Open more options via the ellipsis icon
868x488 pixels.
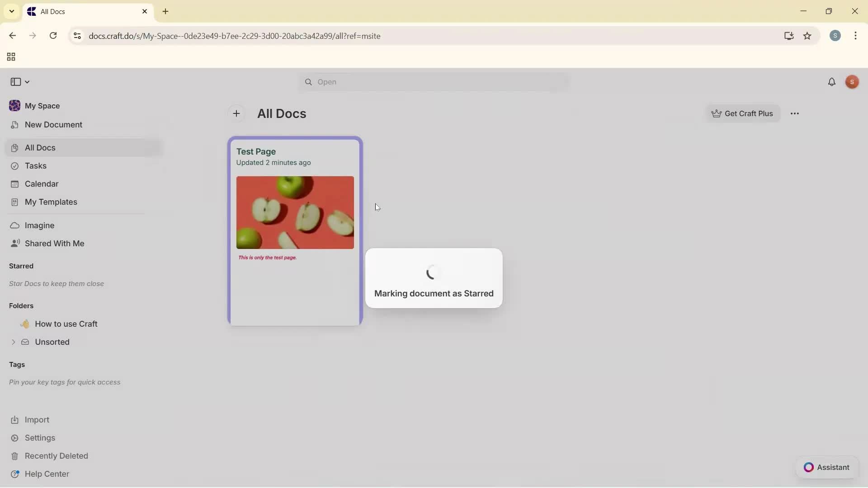(x=795, y=113)
